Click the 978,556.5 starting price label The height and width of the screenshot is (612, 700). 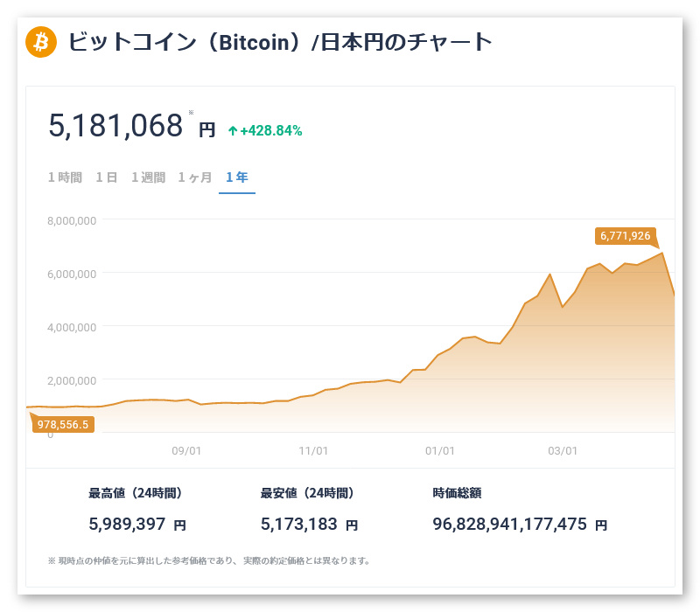coord(63,424)
